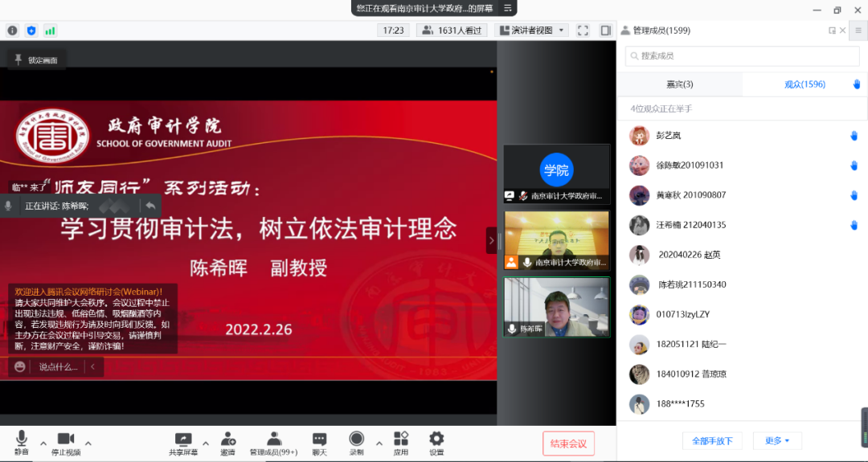This screenshot has height=462, width=868.
Task: Toggle pin screen (锁定画面)
Action: coord(37,59)
